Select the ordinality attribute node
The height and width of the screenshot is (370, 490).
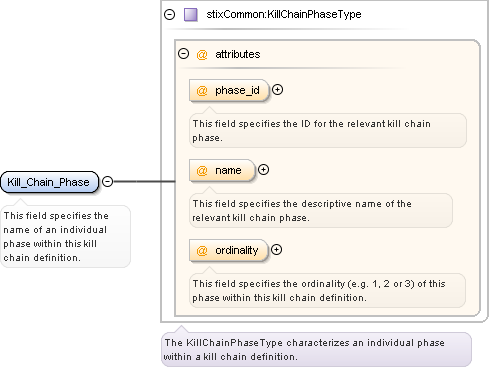[228, 250]
